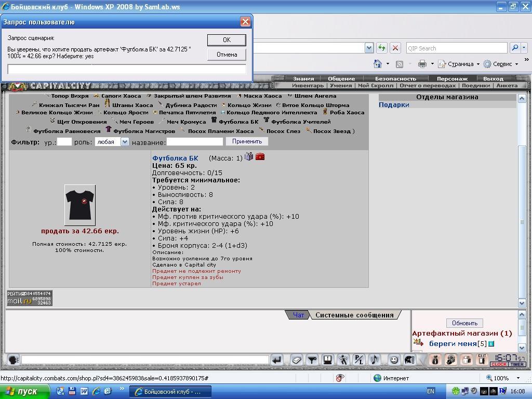Open the Умения submenu link
The width and height of the screenshot is (532, 399).
tap(341, 86)
